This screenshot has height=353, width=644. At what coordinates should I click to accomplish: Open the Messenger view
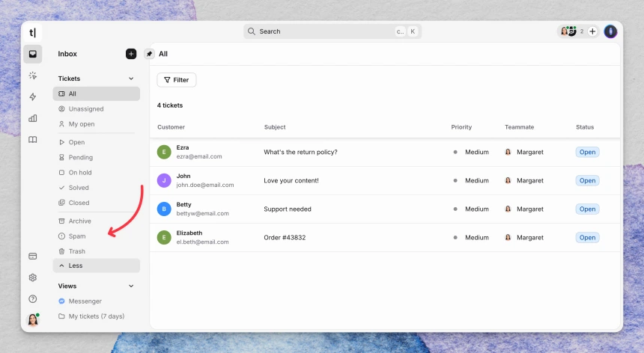tap(96, 301)
